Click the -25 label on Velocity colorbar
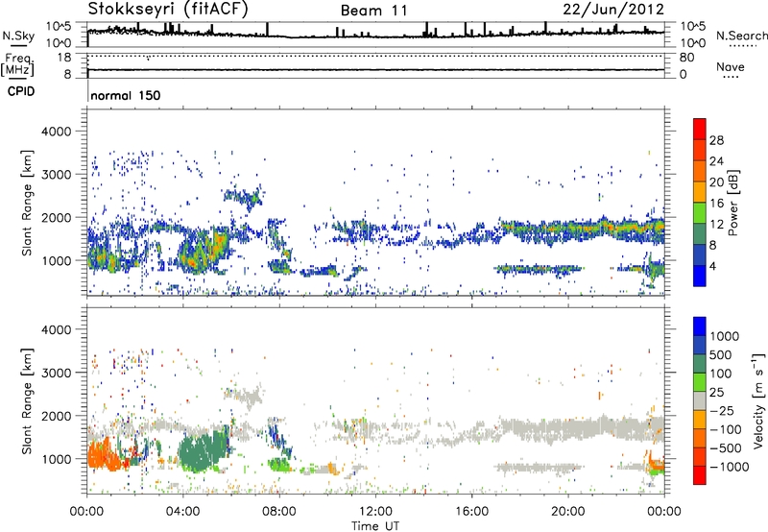768x532 pixels. [x=723, y=410]
